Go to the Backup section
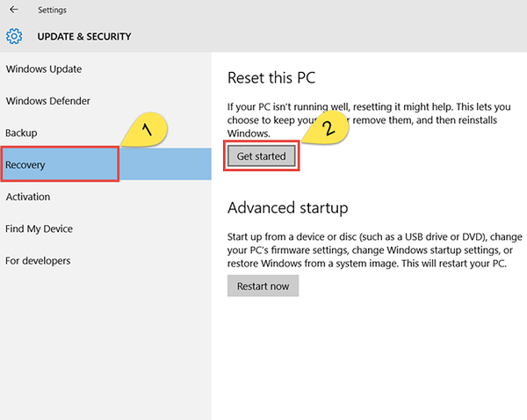Image resolution: width=527 pixels, height=420 pixels. pos(21,133)
